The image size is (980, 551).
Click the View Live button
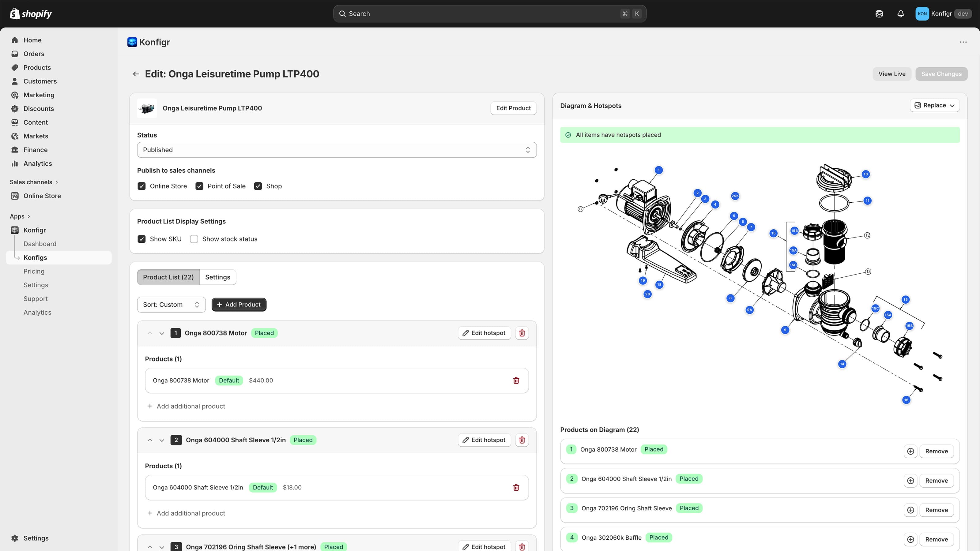892,74
